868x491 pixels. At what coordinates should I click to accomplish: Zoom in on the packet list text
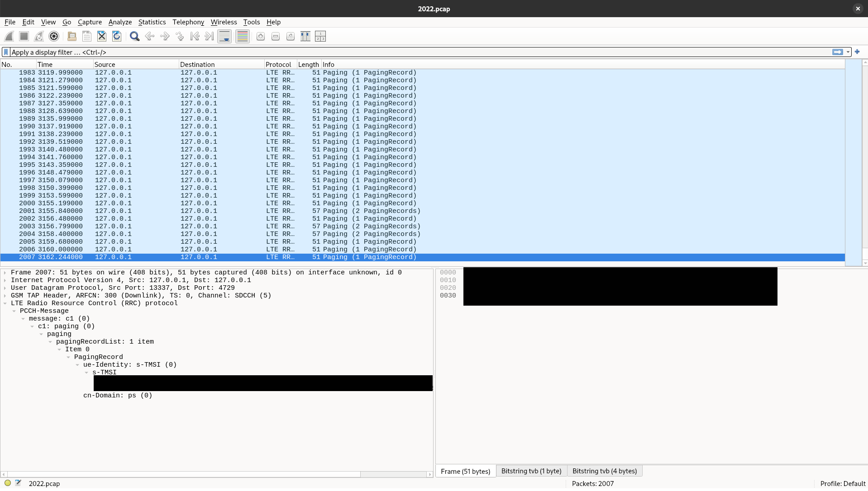(x=261, y=36)
